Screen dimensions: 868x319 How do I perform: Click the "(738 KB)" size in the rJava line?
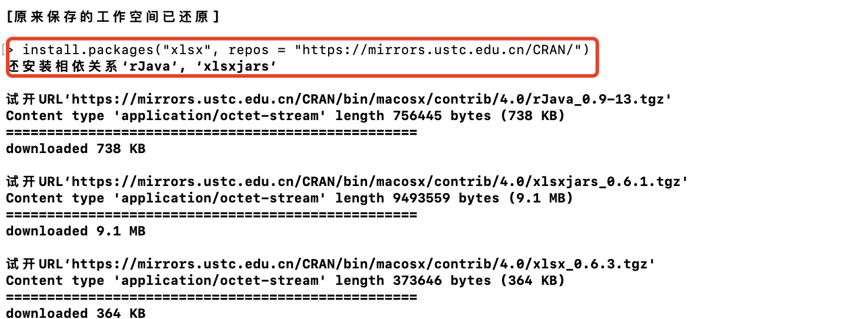click(x=532, y=116)
